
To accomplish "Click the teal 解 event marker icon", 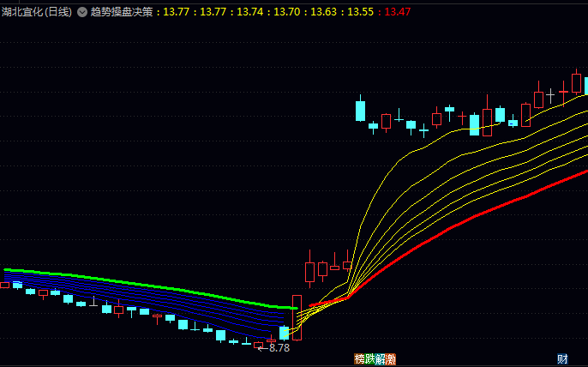I will 381,359.
